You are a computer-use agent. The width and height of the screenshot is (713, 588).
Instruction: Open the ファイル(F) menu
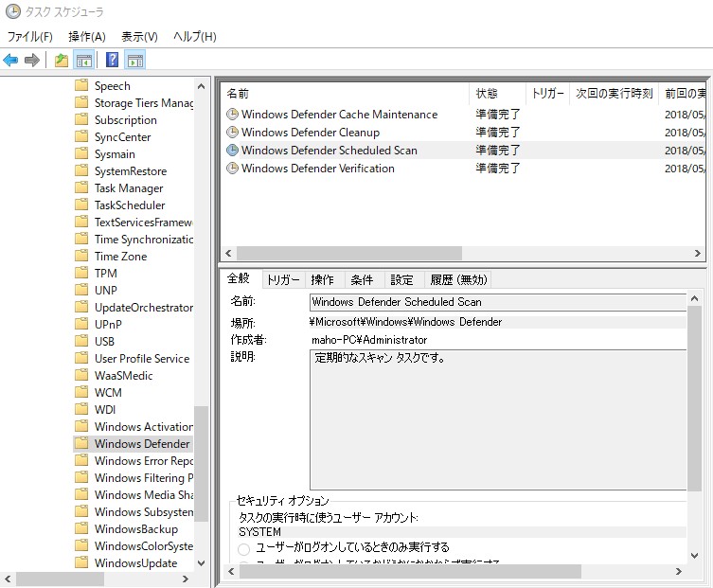point(29,36)
